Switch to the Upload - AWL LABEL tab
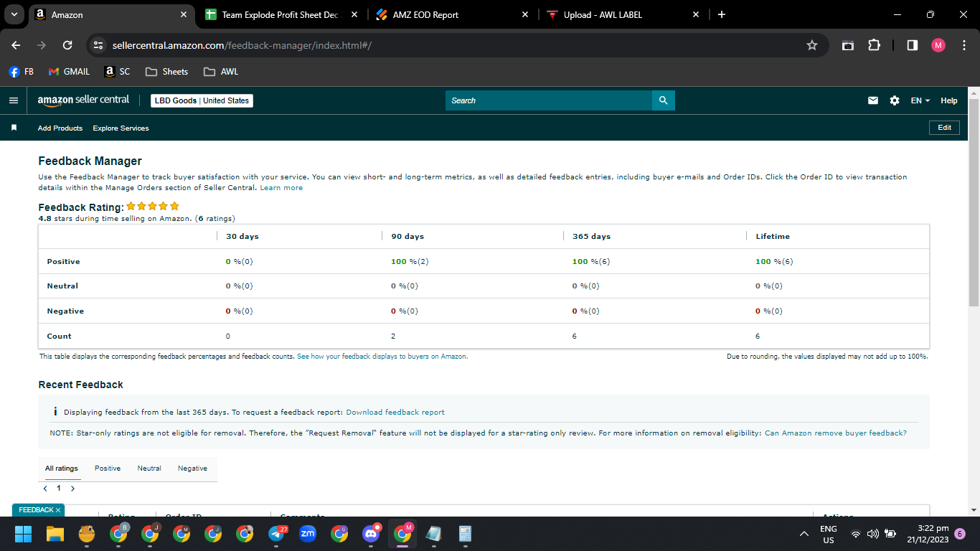Screen dimensions: 980x551 [x=624, y=14]
